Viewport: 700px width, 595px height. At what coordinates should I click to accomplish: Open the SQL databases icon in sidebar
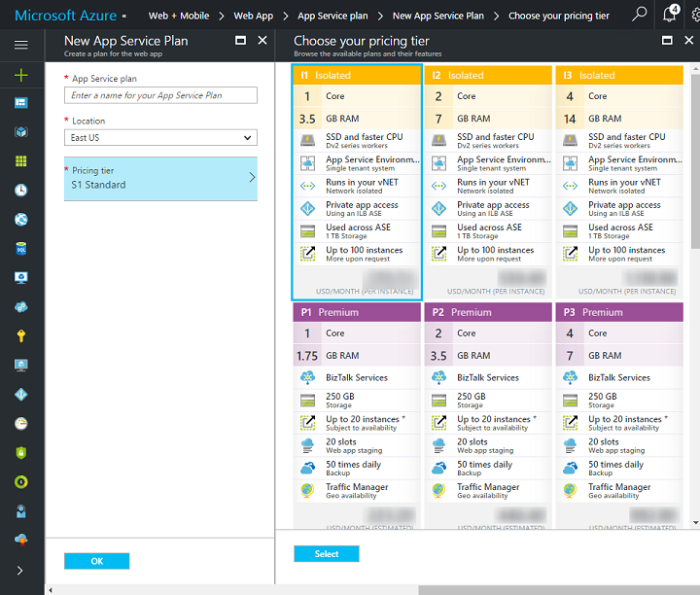21,249
